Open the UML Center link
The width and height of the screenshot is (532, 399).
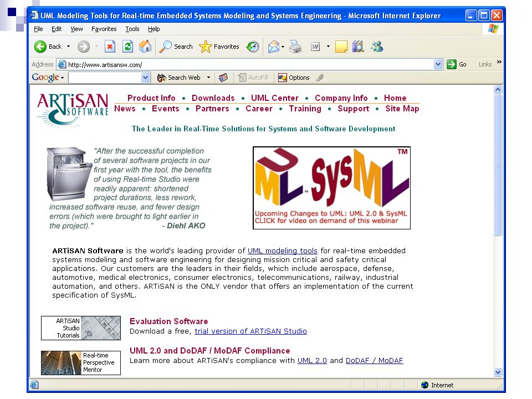275,98
